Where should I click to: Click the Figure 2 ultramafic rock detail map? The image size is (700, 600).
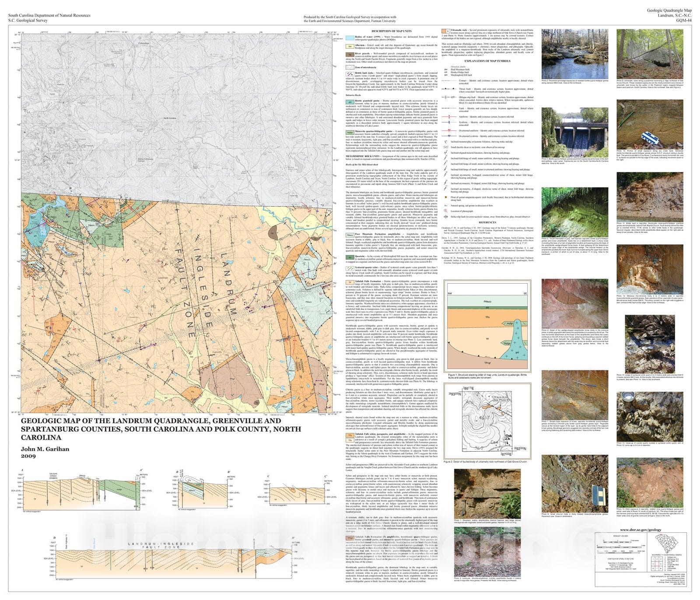[x=487, y=420]
